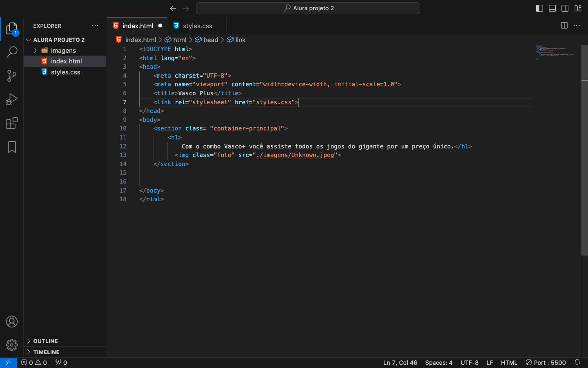Click the link breadcrumb item
The width and height of the screenshot is (588, 368).
(236, 40)
